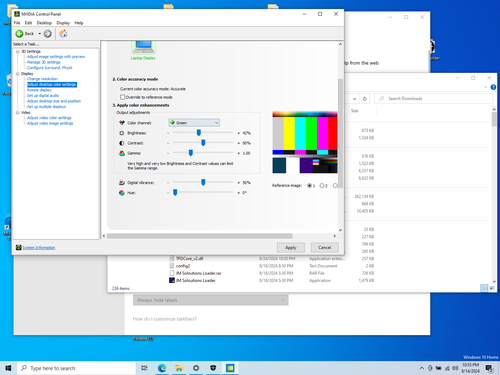Adjust the Hue slider thumb

click(x=175, y=192)
